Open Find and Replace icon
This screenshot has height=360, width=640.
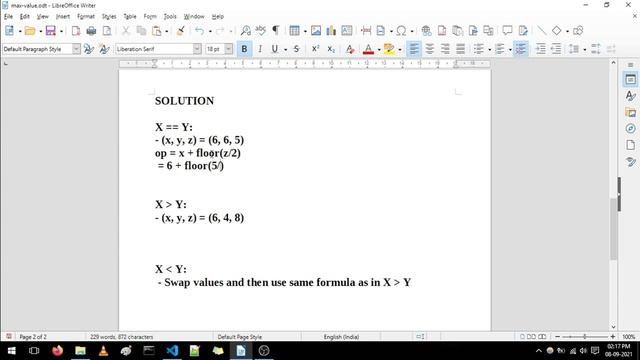[246, 31]
